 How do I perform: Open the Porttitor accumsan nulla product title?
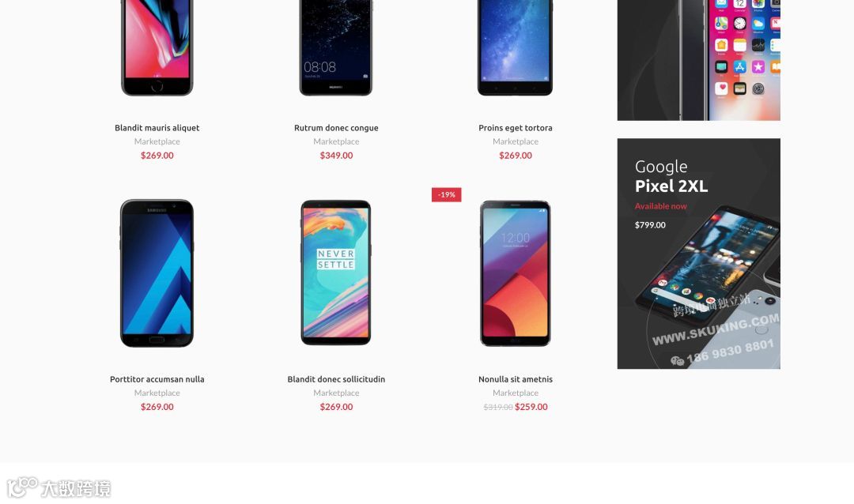coord(157,379)
